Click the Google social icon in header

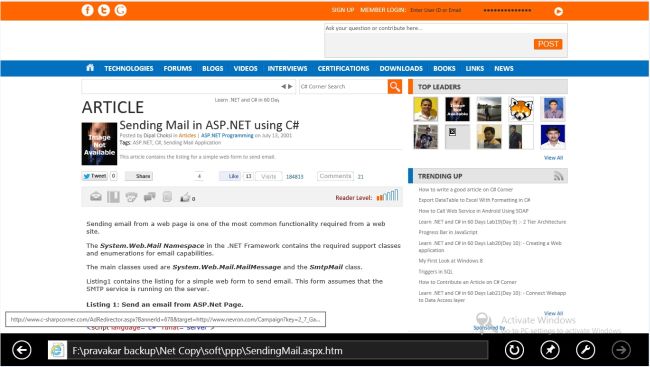pyautogui.click(x=120, y=10)
